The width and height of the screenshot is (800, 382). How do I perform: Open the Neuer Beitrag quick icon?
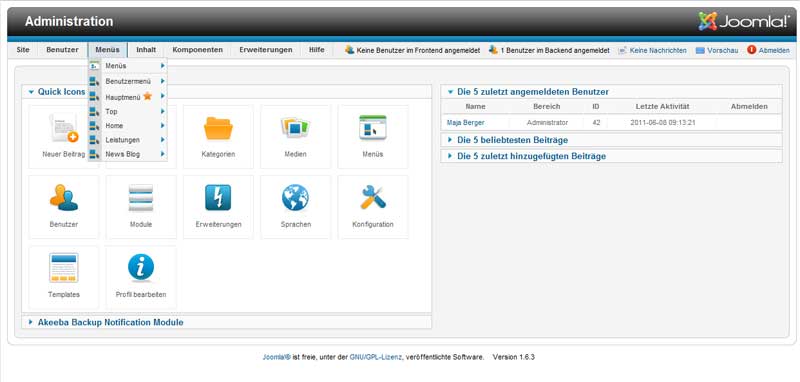click(64, 137)
